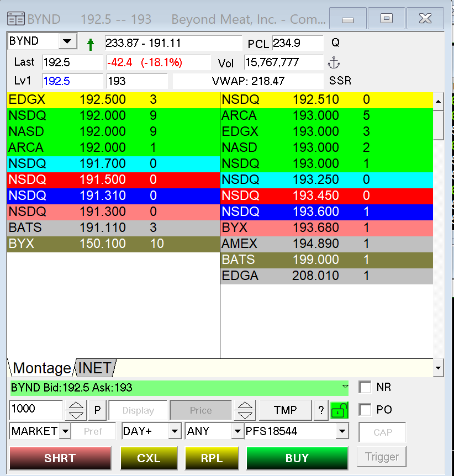Click the level 2 scrollbar up arrow
Viewport: 454px width, 476px height.
(438, 101)
